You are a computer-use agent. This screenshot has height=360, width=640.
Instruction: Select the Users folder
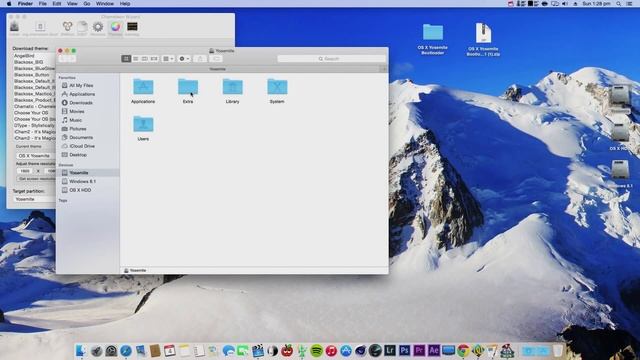(143, 128)
